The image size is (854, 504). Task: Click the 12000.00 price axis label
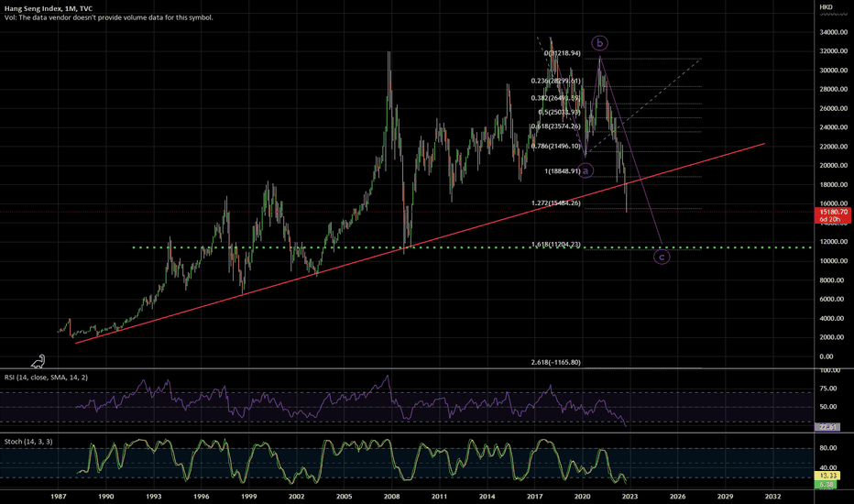(833, 242)
